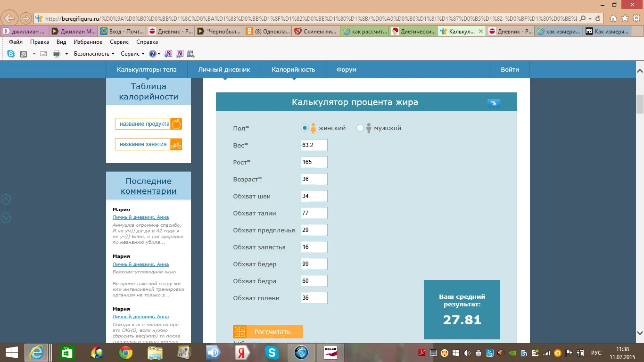The width and height of the screenshot is (644, 362).
Task: Go back with the browser Back arrow
Action: coord(9,18)
